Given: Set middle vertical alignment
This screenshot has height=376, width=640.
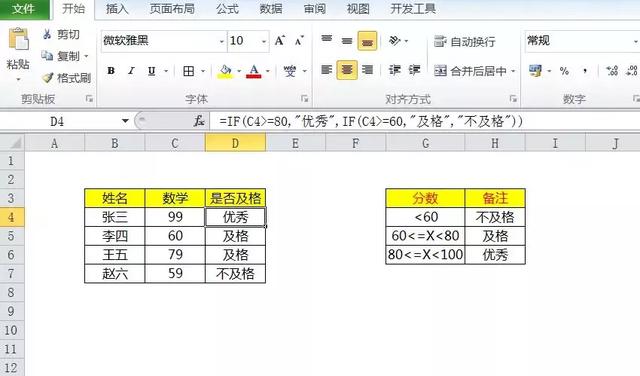Looking at the screenshot, I should tap(347, 40).
